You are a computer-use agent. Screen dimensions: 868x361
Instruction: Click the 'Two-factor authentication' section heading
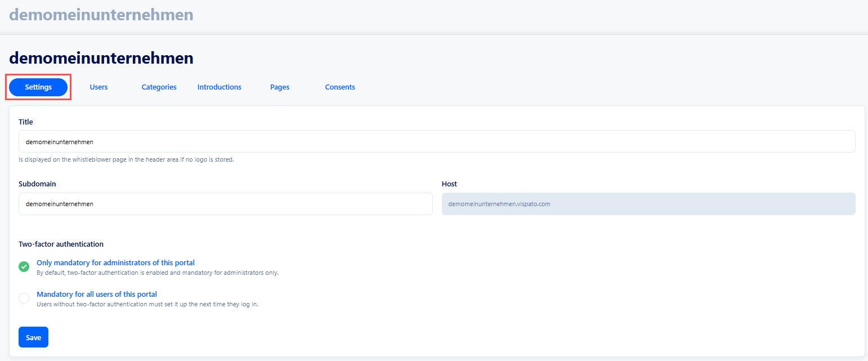coord(61,244)
